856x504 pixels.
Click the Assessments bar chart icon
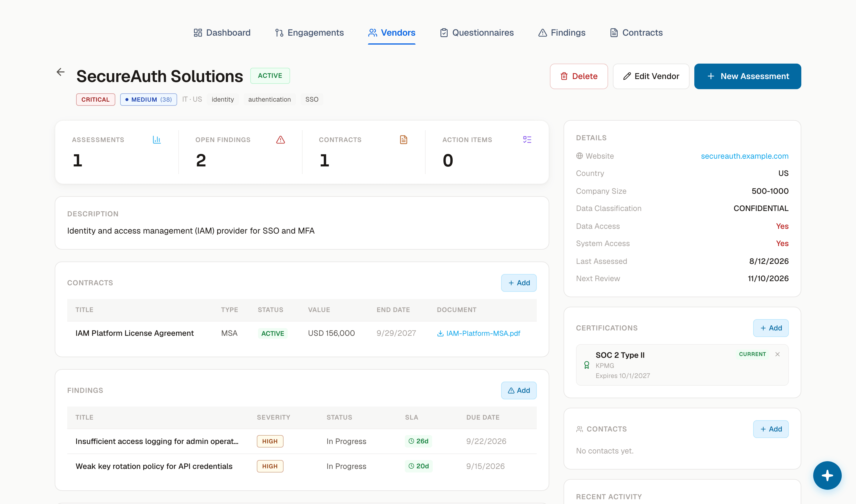[x=157, y=140]
